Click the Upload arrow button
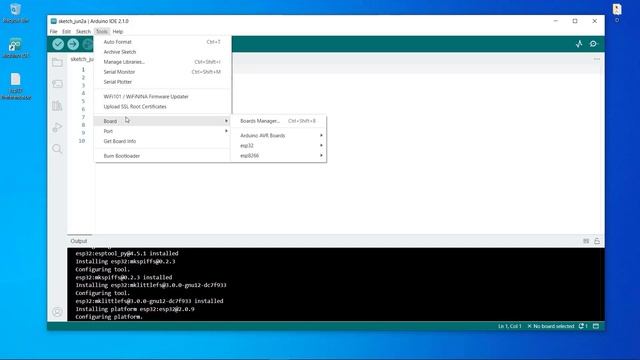This screenshot has width=640, height=360. [x=73, y=44]
